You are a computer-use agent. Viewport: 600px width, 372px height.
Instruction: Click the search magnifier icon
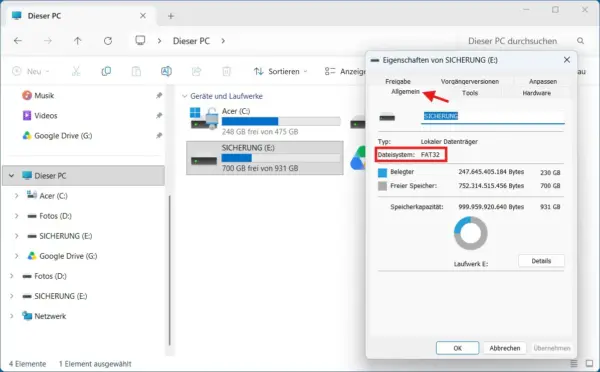point(580,41)
